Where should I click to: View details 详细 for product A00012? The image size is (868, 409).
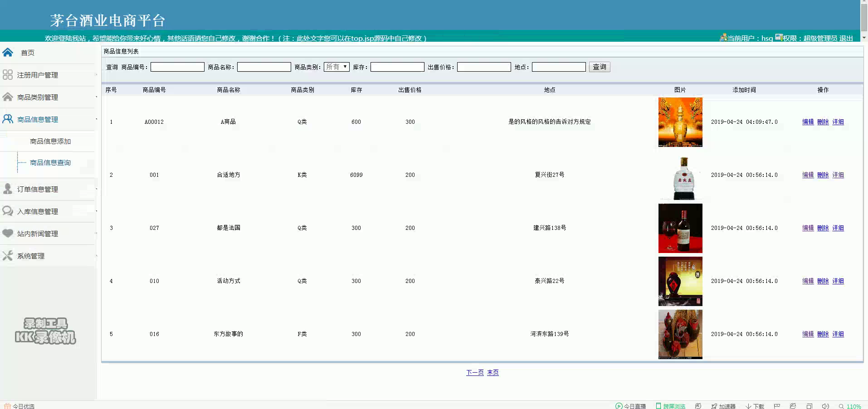(838, 122)
